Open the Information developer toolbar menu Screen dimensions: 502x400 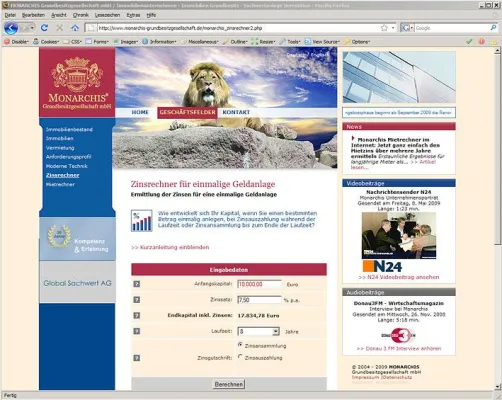coord(159,42)
